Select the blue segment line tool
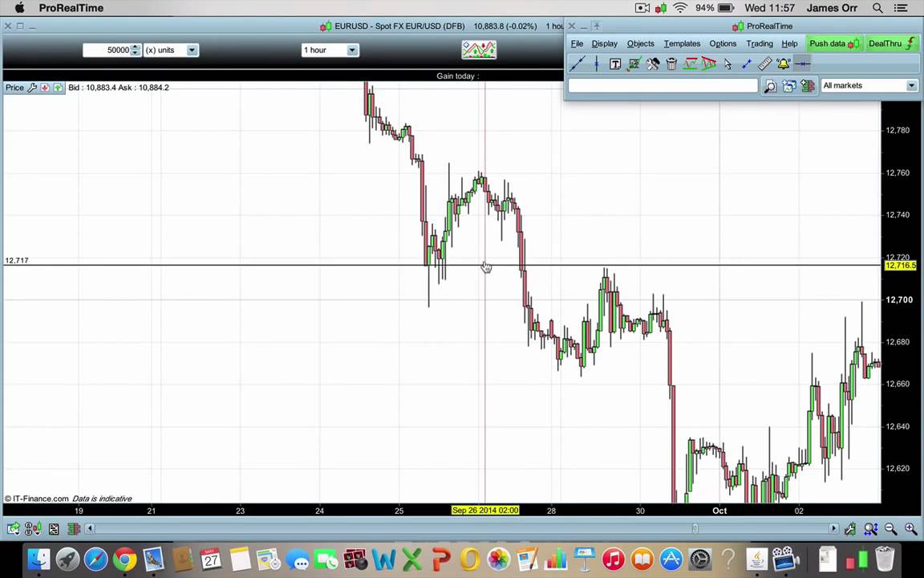The image size is (924, 578). 747,63
